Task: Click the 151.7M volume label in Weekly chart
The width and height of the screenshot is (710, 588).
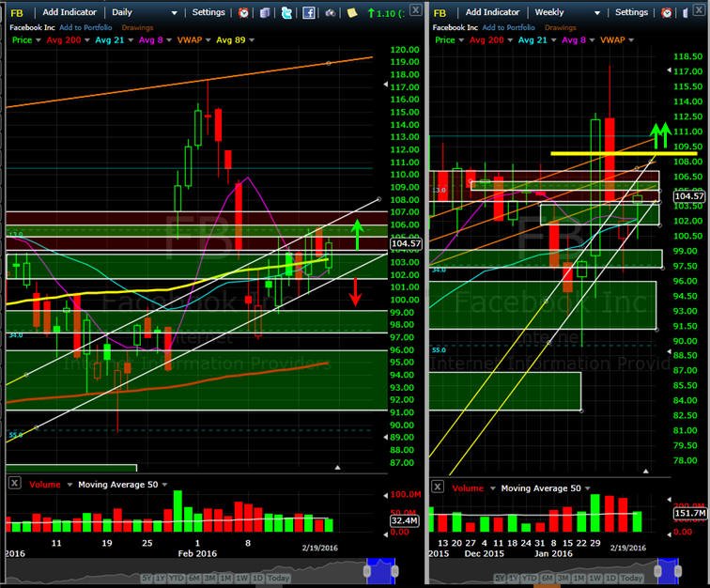Action: click(x=690, y=513)
